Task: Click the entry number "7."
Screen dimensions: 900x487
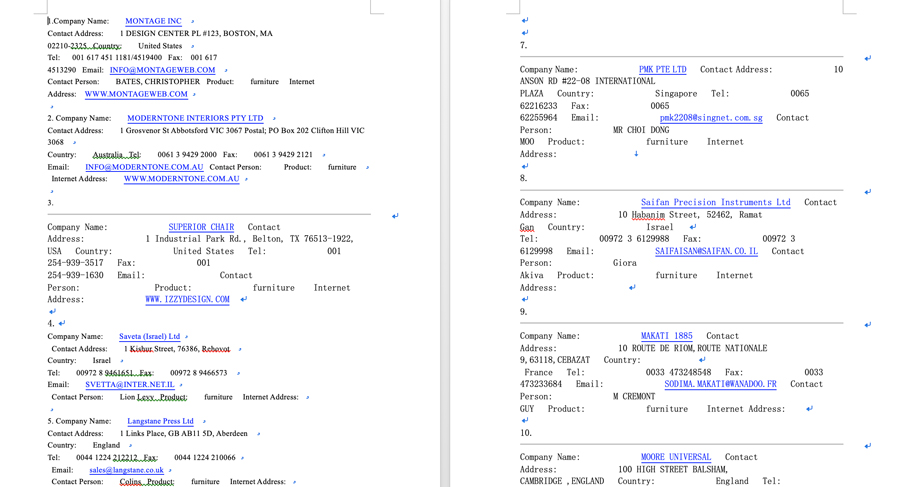Action: pyautogui.click(x=523, y=45)
